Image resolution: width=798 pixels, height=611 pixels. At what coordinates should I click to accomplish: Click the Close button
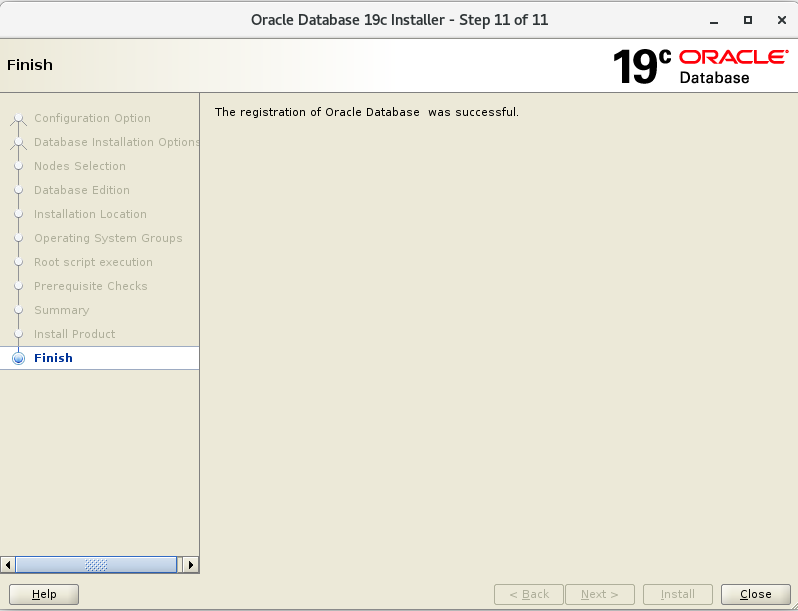pos(756,594)
